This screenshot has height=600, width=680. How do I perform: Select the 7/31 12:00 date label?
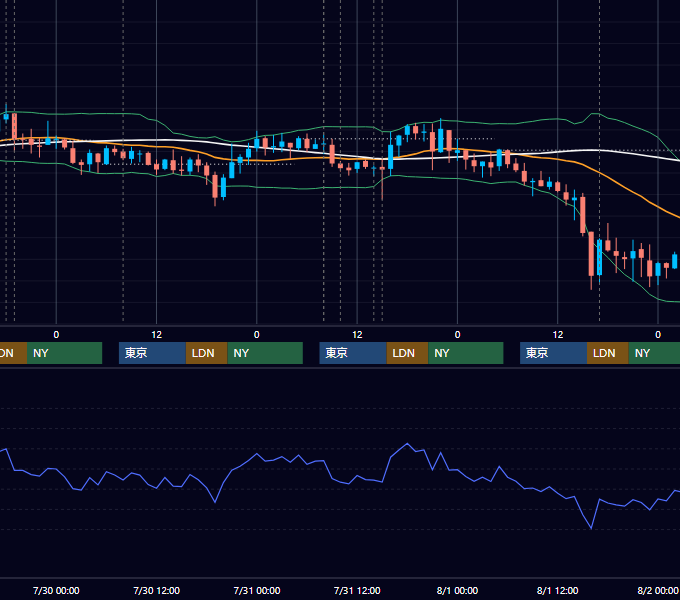(x=357, y=590)
